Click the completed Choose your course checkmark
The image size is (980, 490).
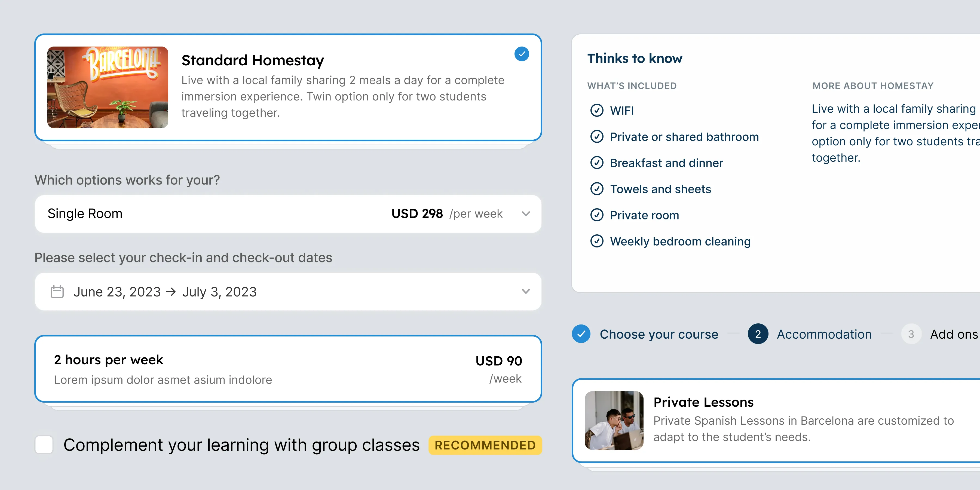pyautogui.click(x=581, y=334)
